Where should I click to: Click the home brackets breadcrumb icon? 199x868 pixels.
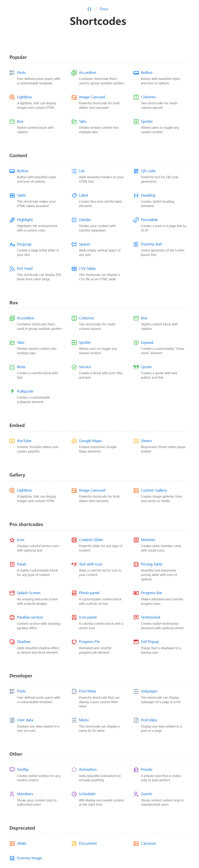89,9
